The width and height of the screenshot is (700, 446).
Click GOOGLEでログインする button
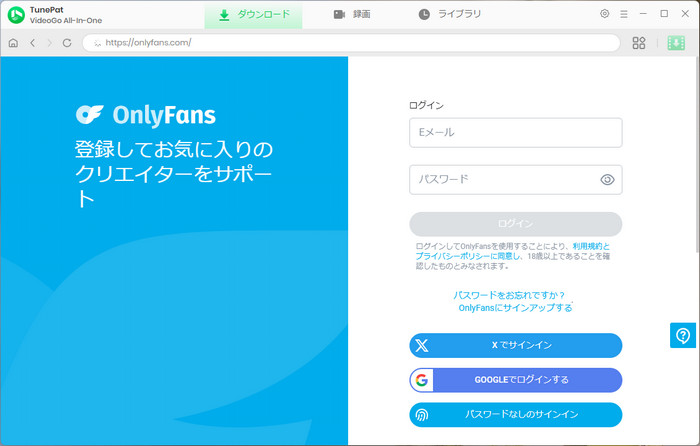coord(516,380)
